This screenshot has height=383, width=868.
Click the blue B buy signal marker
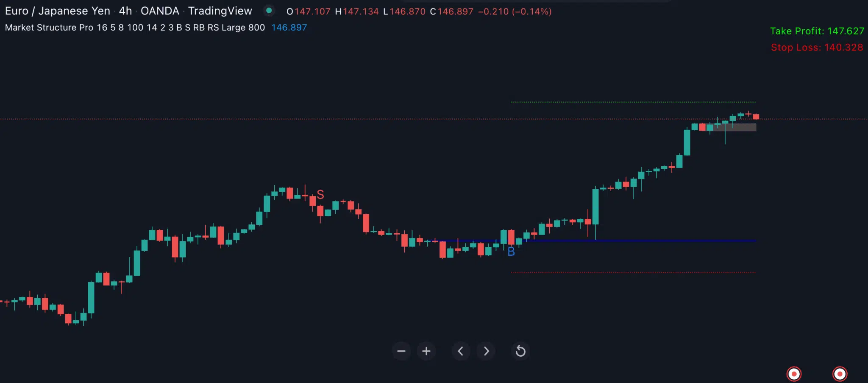(511, 252)
